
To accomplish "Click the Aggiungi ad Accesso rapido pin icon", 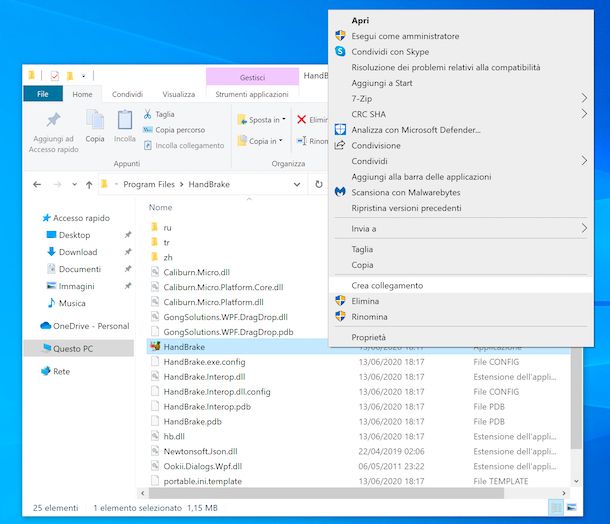I will pos(54,120).
